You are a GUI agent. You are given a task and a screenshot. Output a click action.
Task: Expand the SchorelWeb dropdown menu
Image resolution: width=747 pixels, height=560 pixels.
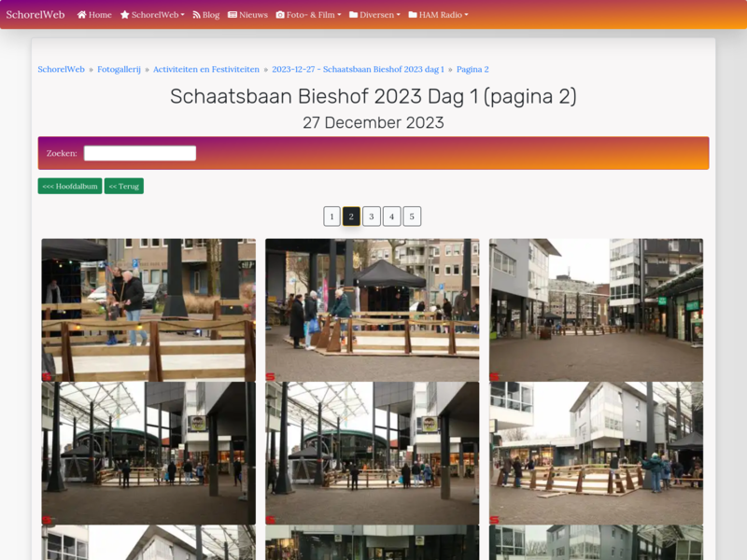click(152, 15)
